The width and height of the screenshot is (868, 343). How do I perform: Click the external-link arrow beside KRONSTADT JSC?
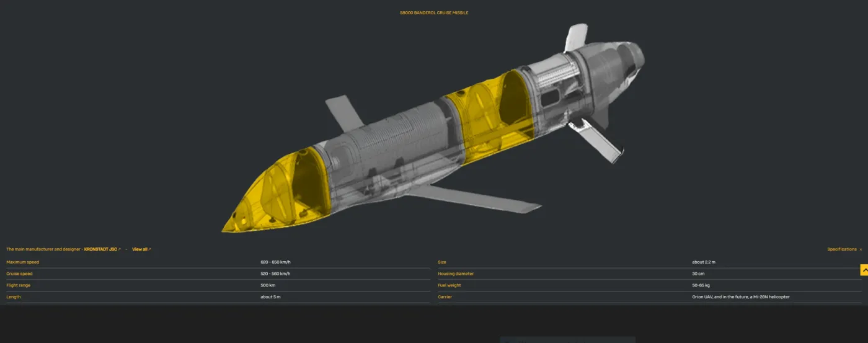click(120, 249)
